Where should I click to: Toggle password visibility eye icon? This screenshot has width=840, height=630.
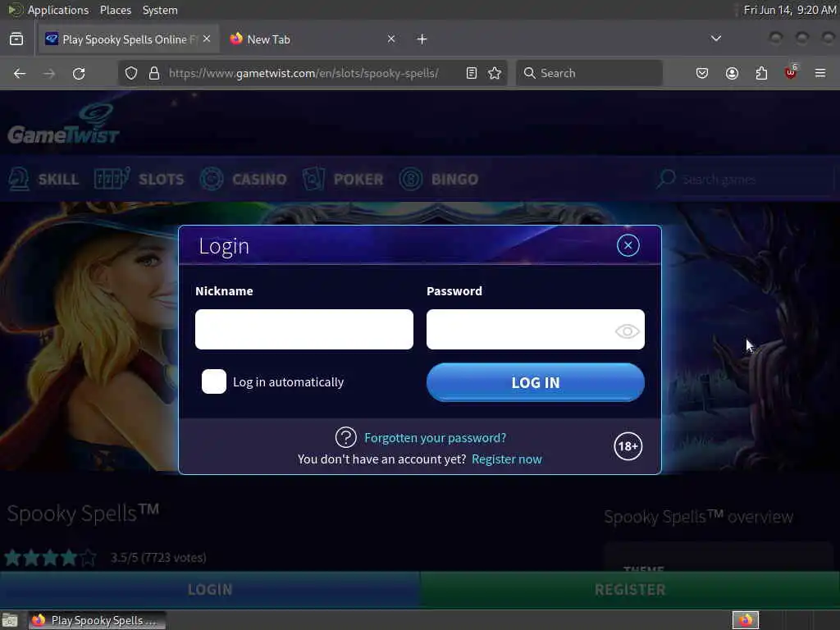pos(627,331)
